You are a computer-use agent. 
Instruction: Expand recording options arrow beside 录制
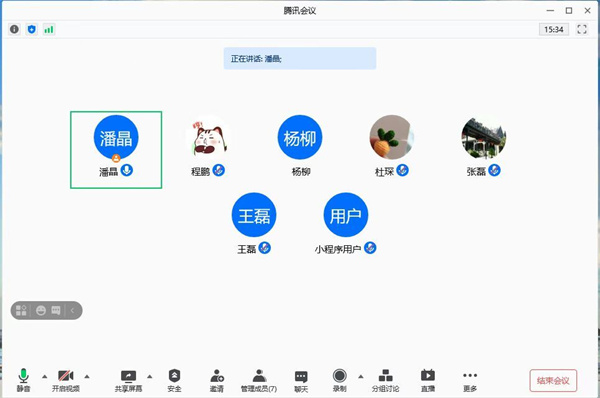[x=360, y=377]
